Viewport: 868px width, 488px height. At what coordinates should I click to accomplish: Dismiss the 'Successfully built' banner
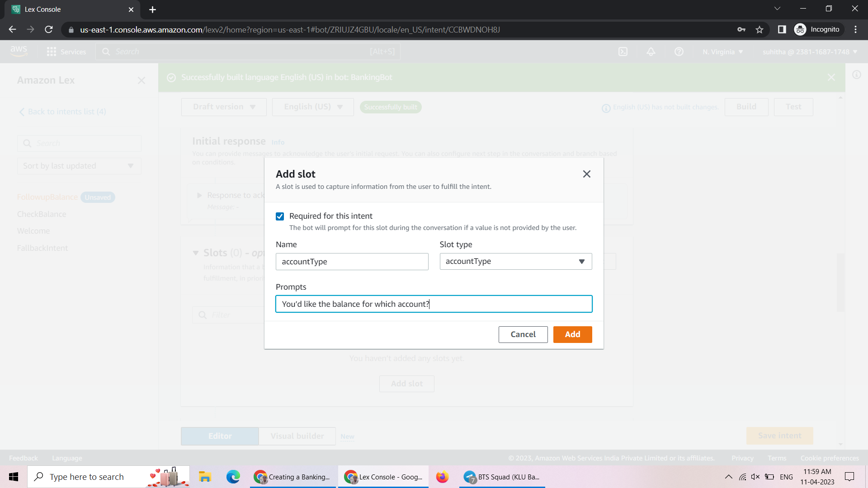coord(831,77)
